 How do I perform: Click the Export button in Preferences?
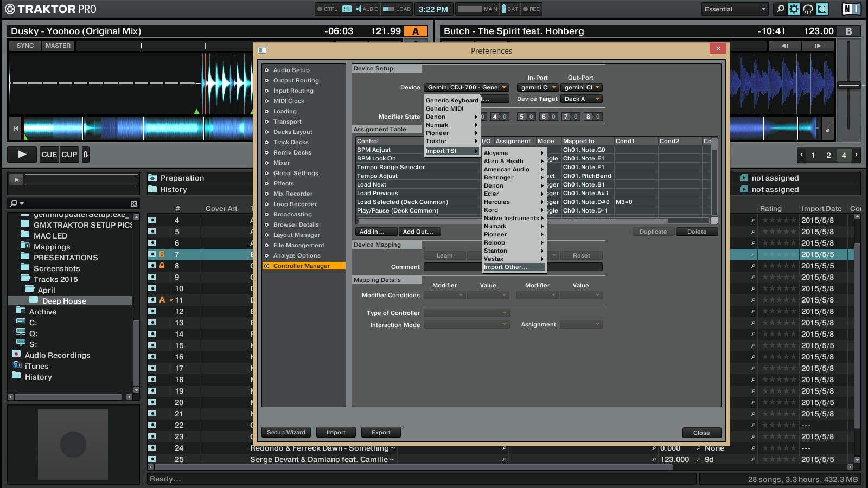click(381, 432)
